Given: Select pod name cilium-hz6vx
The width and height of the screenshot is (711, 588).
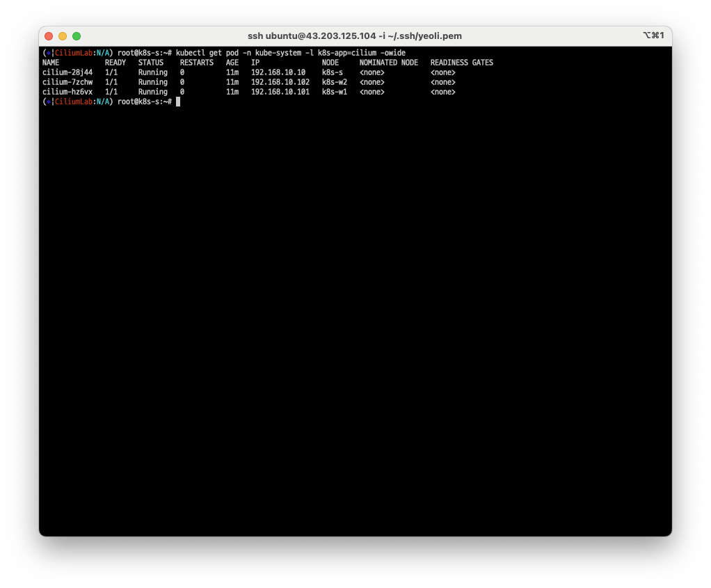Looking at the screenshot, I should click(x=67, y=92).
